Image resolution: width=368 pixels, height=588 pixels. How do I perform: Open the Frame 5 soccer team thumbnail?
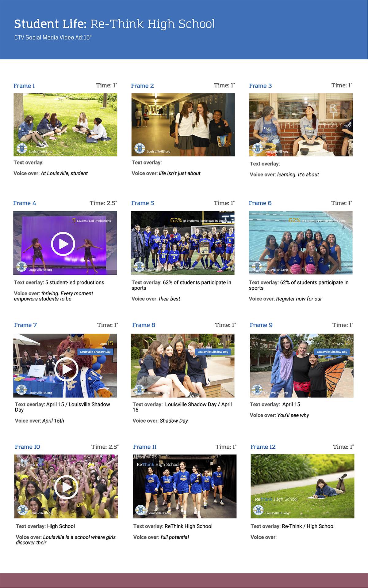182,243
